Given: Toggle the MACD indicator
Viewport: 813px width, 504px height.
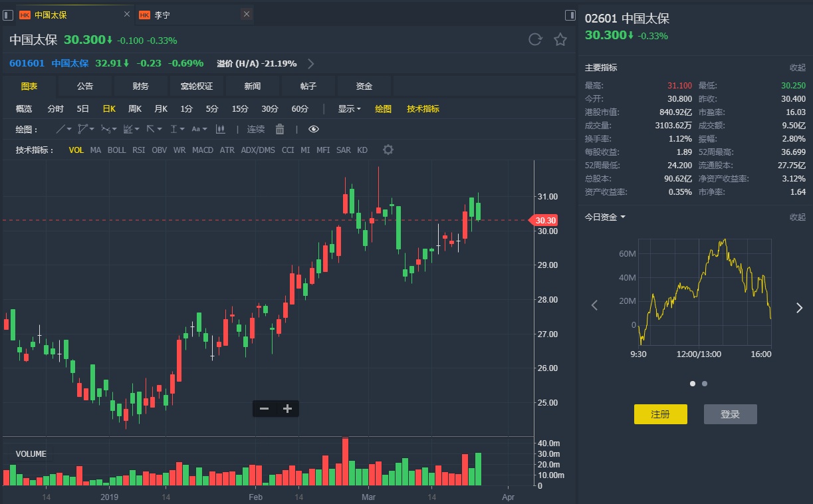Looking at the screenshot, I should click(x=203, y=150).
